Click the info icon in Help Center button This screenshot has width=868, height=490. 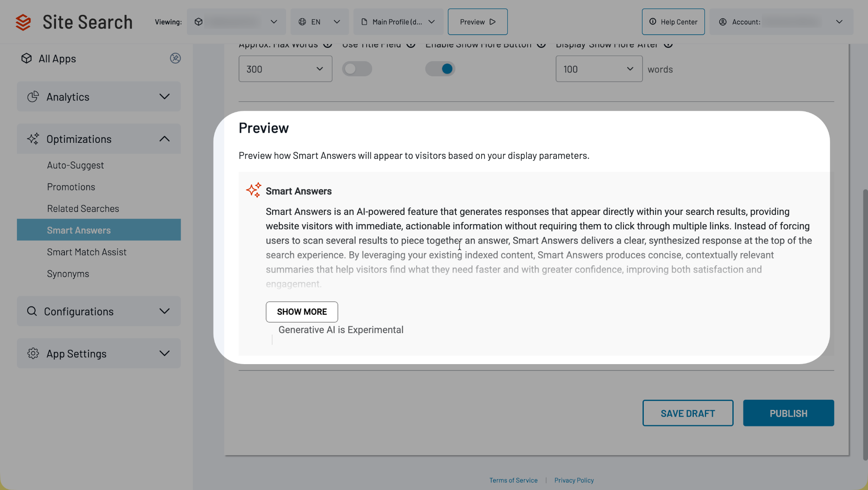point(653,22)
